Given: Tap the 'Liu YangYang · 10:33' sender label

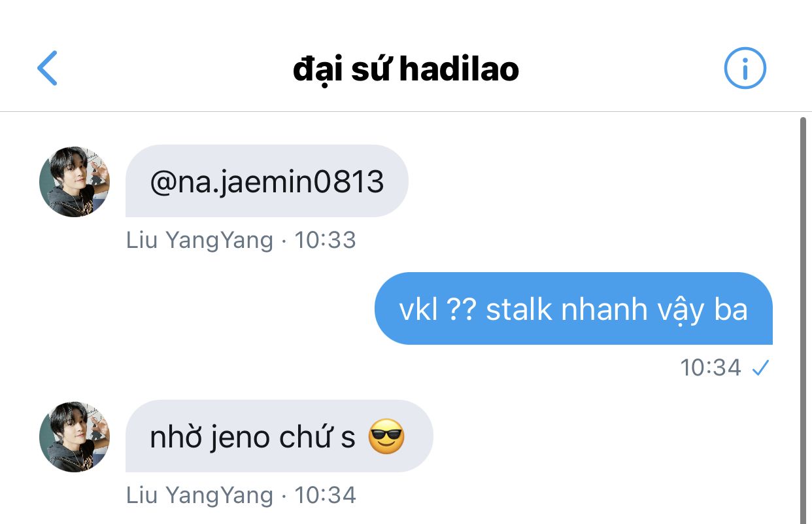Looking at the screenshot, I should point(241,240).
